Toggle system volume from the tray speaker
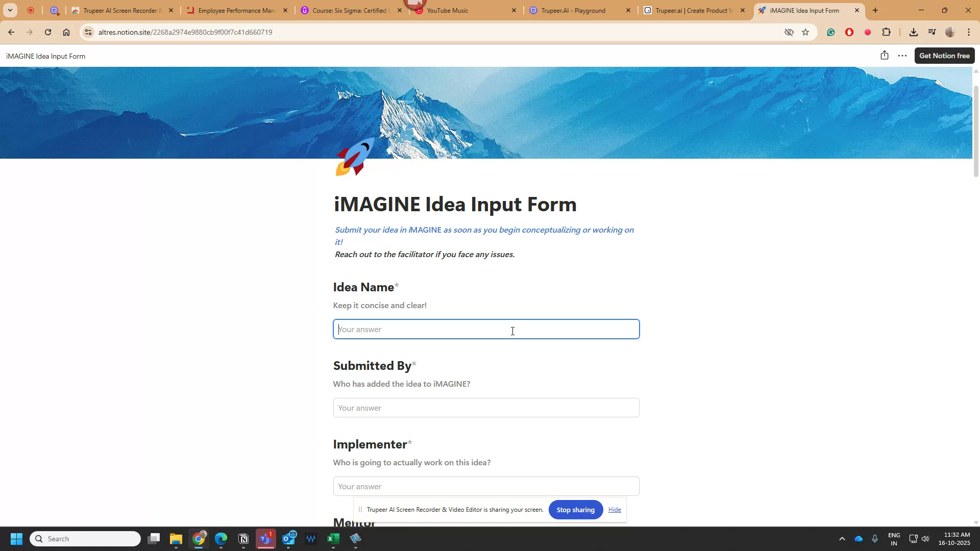Screen dimensions: 980x551 [925, 538]
